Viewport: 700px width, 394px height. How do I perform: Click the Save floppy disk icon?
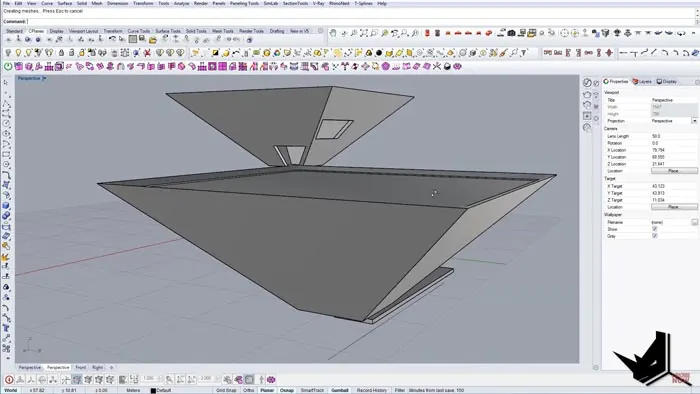point(142,39)
